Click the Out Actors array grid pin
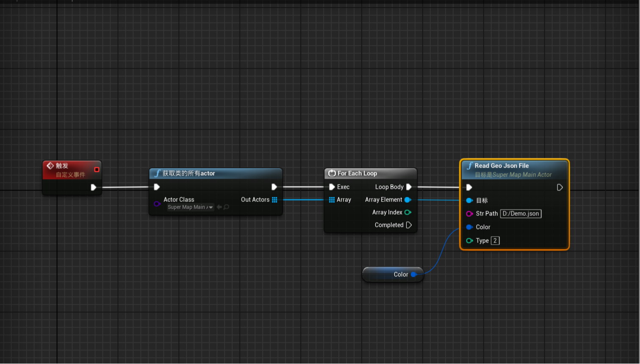640x364 pixels. 275,199
